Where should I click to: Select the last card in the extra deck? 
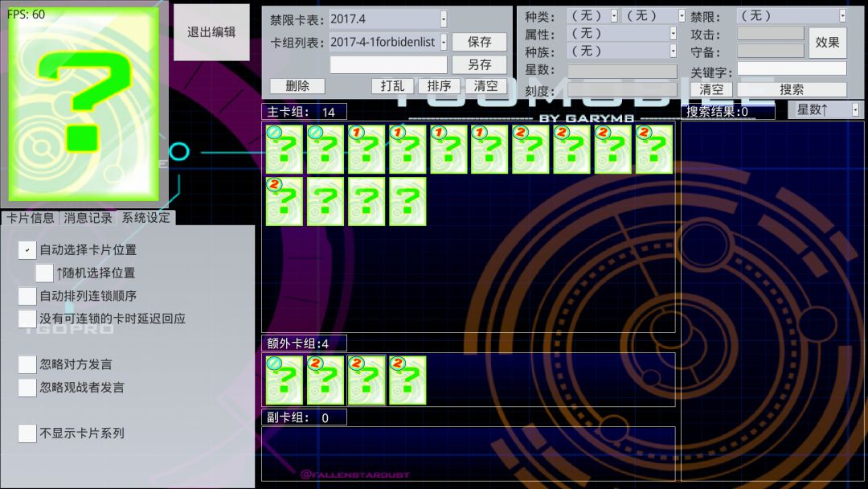407,380
